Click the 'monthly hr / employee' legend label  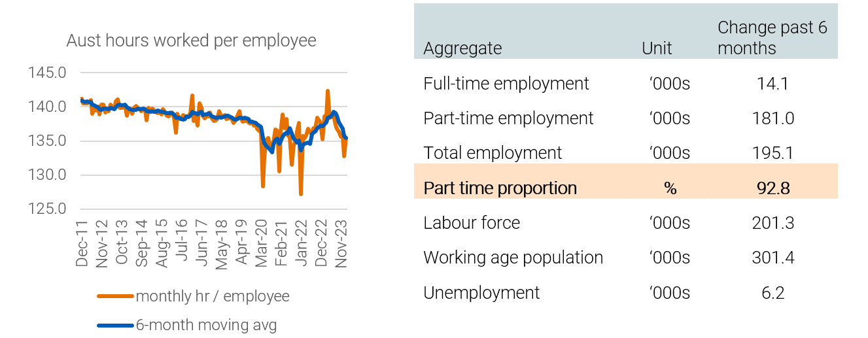pyautogui.click(x=213, y=296)
